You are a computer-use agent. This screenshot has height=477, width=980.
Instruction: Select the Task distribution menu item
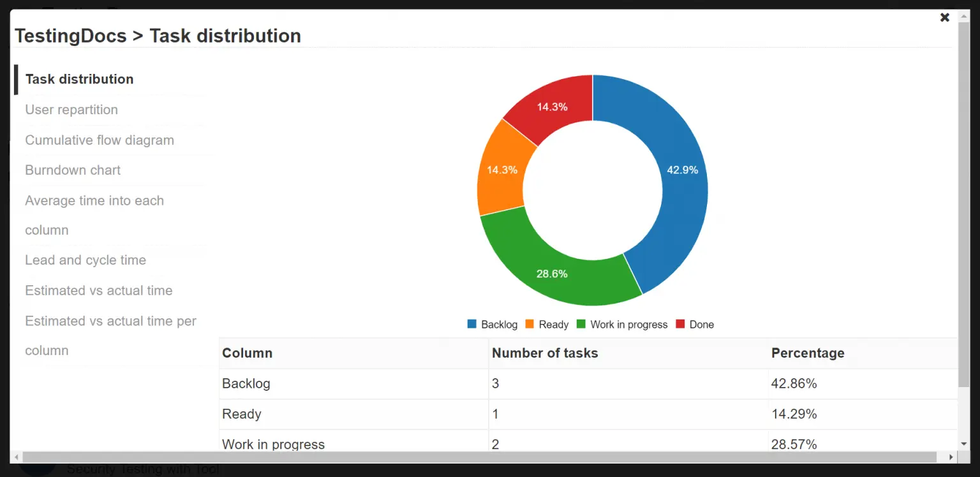pyautogui.click(x=80, y=79)
